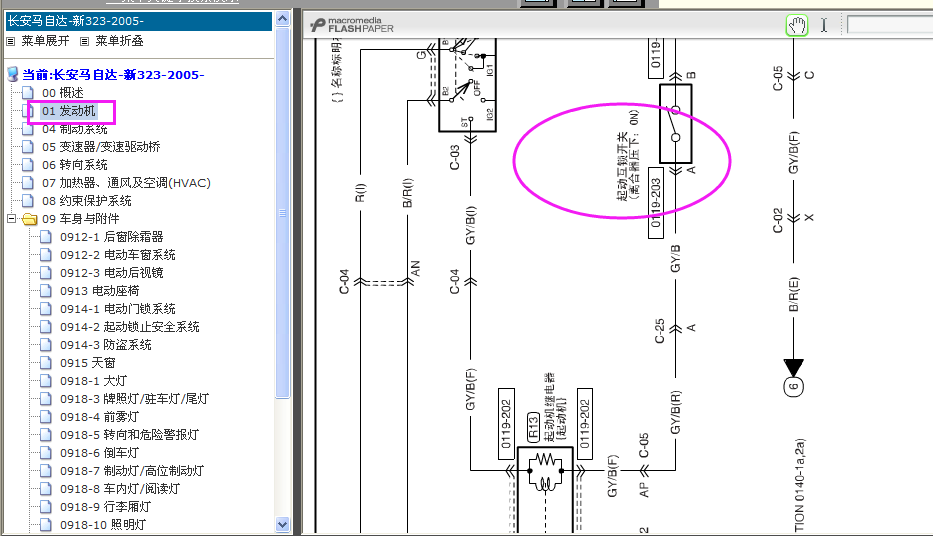This screenshot has height=536, width=933.
Task: Open the 00 概述 section
Action: click(62, 93)
